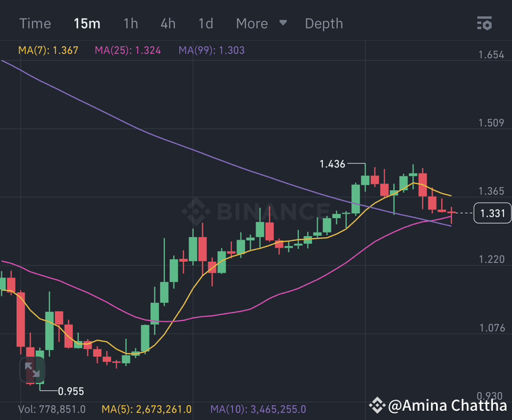Click the 1.331 current price tag

(491, 213)
